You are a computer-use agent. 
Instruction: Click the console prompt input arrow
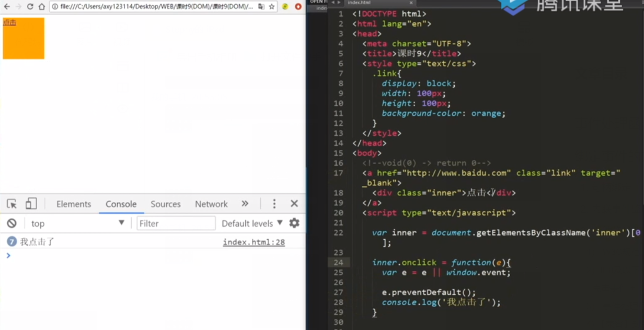coord(8,256)
